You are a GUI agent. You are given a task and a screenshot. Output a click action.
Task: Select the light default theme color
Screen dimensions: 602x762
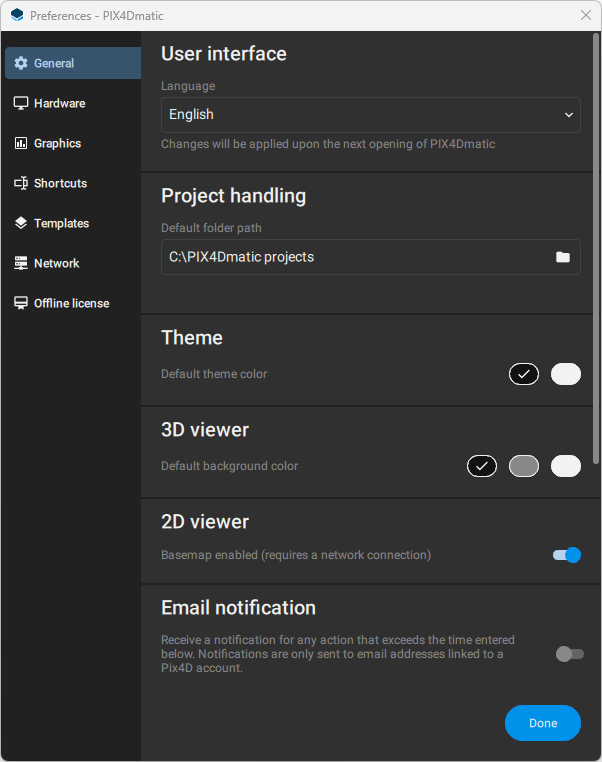tap(566, 374)
